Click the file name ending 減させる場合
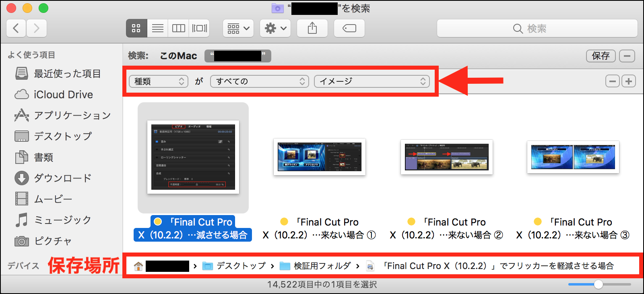Screen dimensions: 644x294 pyautogui.click(x=193, y=228)
